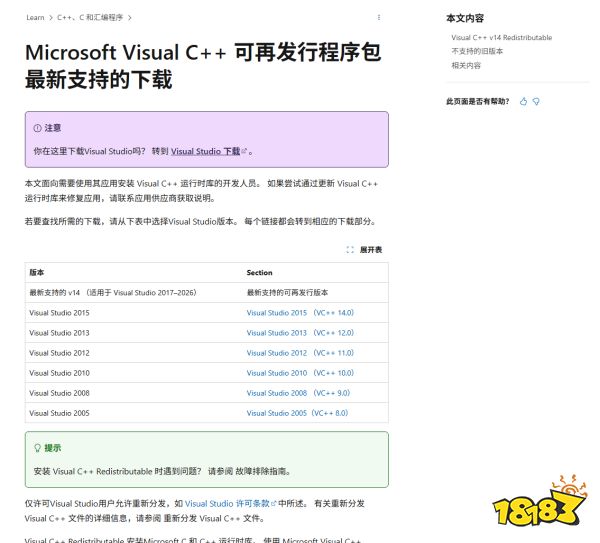Open Visual Studio 2010 (VC++ 10.0) link
Image resolution: width=600 pixels, height=543 pixels.
[300, 373]
